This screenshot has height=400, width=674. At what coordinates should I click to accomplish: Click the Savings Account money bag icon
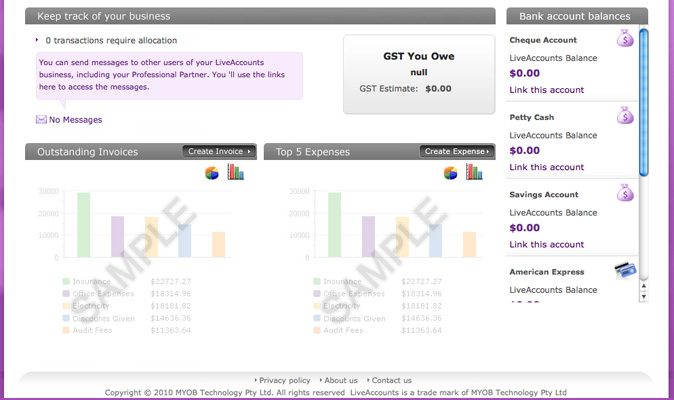click(625, 193)
